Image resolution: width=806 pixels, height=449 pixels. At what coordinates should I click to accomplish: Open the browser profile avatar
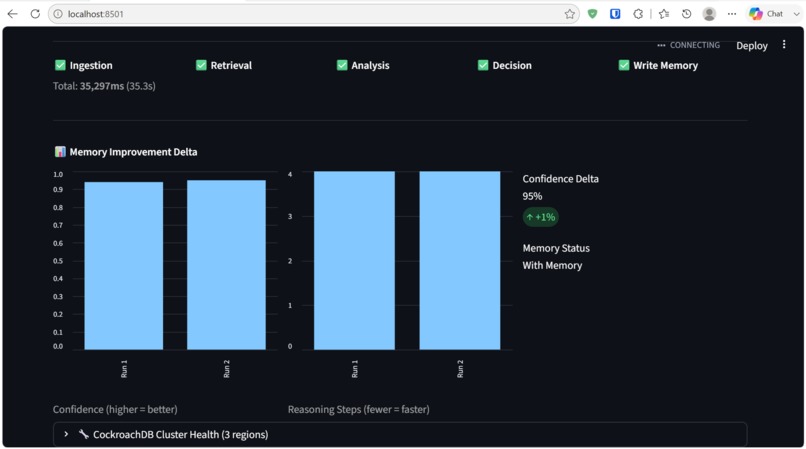709,14
